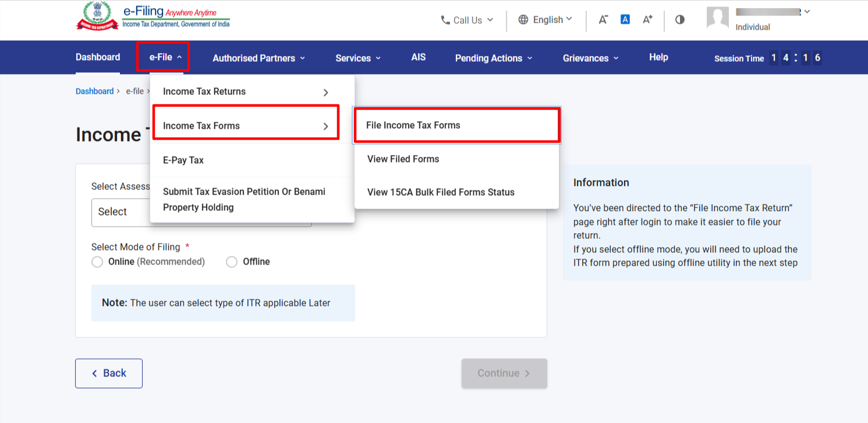Viewport: 868px width, 423px height.
Task: Increase text size using the A+ icon
Action: (x=647, y=19)
